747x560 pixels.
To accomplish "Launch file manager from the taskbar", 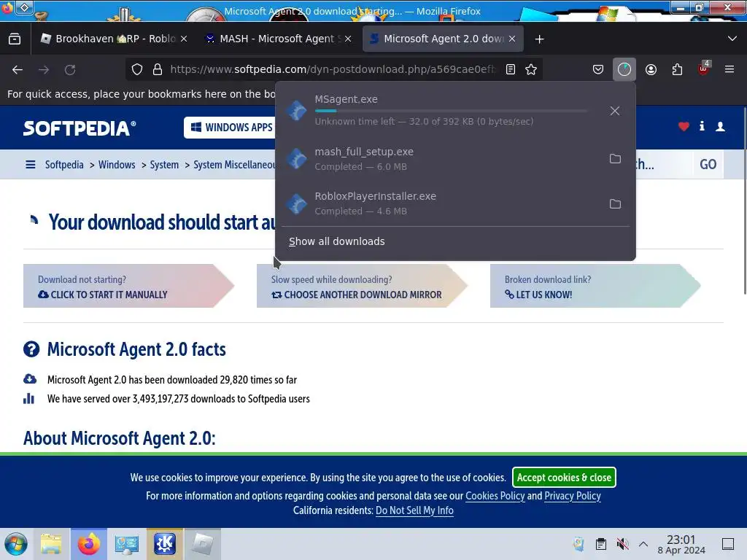I will [51, 544].
